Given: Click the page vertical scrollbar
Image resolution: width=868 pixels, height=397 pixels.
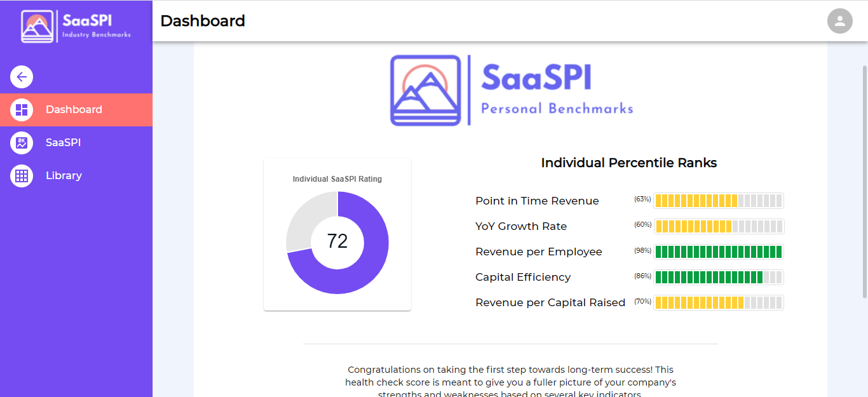Looking at the screenshot, I should point(864,181).
